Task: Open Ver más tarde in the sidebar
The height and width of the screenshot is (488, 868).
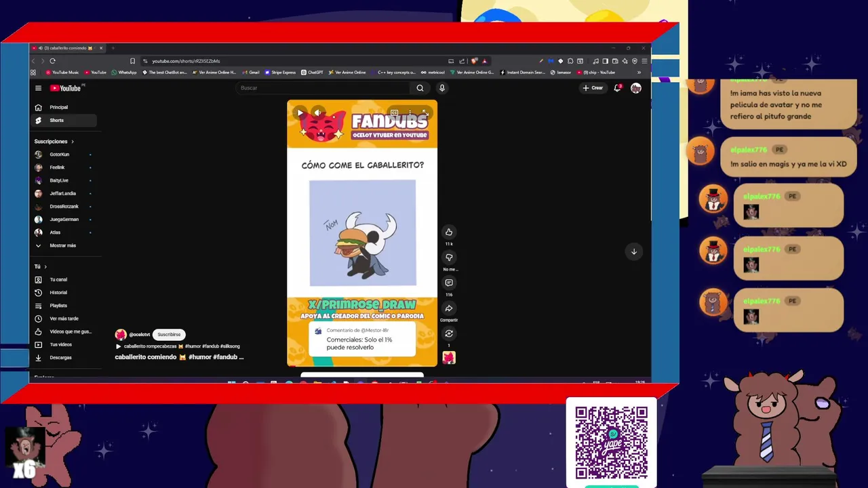Action: coord(64,319)
